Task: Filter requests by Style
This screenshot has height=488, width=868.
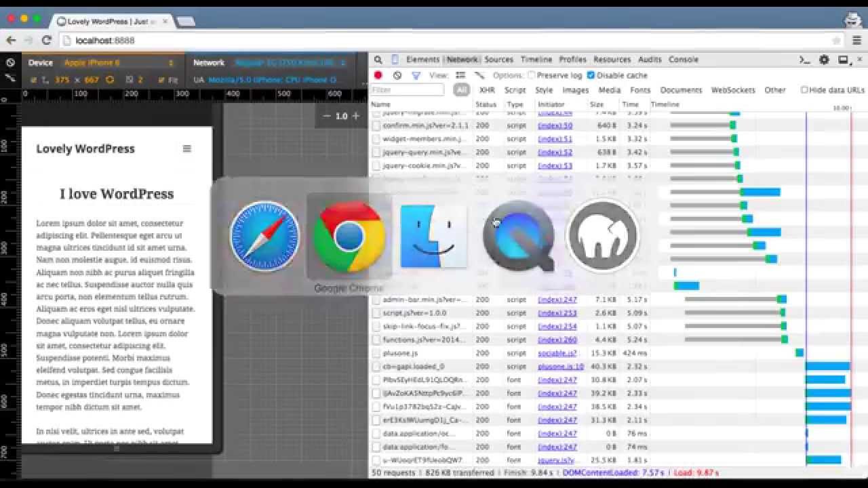Action: click(544, 90)
